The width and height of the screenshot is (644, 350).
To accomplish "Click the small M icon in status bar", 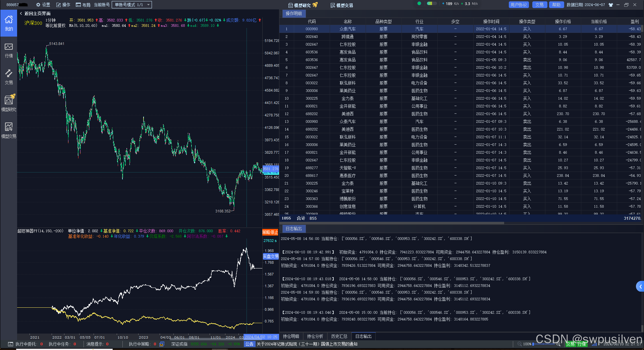I will [162, 344].
